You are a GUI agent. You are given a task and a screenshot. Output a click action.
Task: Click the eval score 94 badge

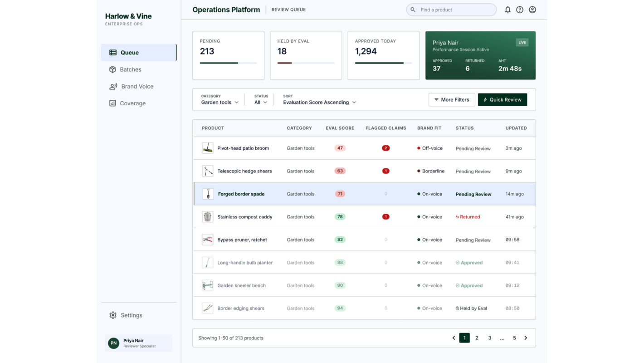(x=340, y=308)
